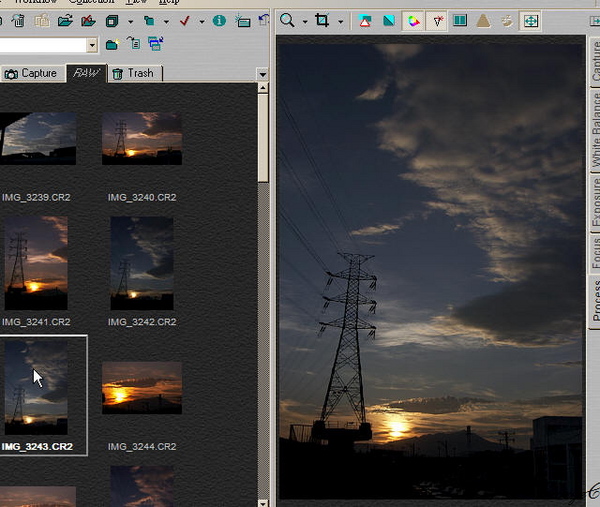Toggle the fit-to-screen arrows button
The image size is (600, 507).
click(x=530, y=21)
